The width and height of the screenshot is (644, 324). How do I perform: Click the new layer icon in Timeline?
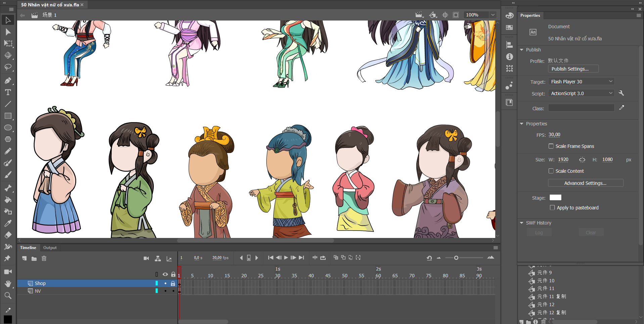[x=25, y=258]
